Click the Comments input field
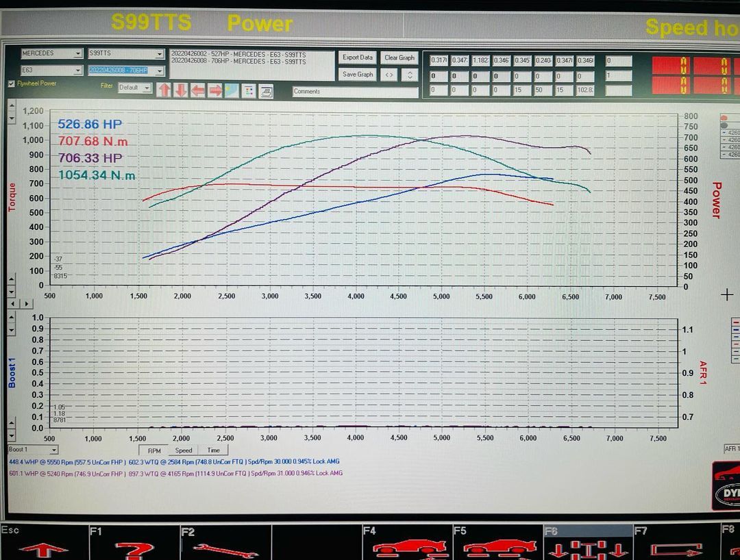This screenshot has width=740, height=560. [355, 92]
